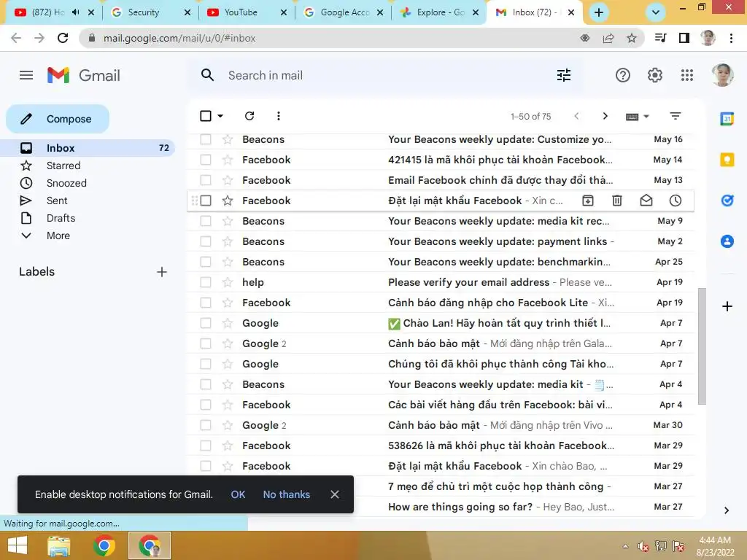Star the Facebook May 13 email
Image resolution: width=747 pixels, height=560 pixels.
click(x=228, y=180)
